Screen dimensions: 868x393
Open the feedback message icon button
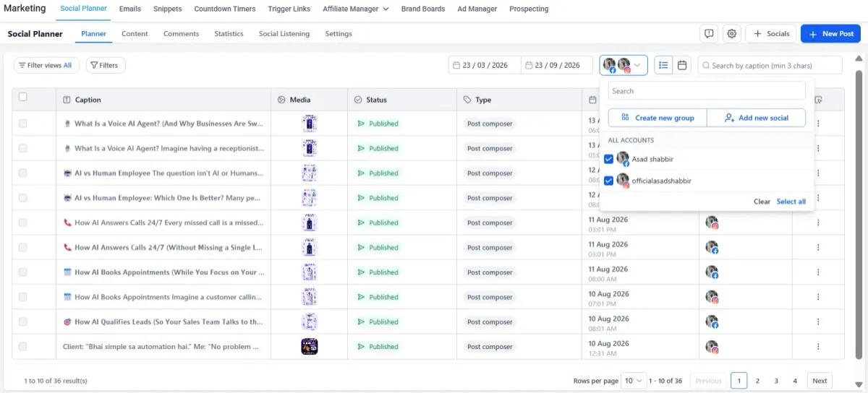[709, 33]
